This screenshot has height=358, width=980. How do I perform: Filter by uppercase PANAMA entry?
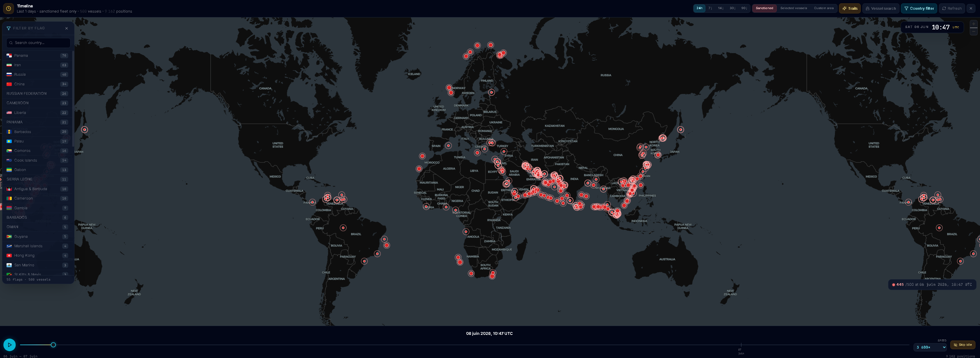37,122
